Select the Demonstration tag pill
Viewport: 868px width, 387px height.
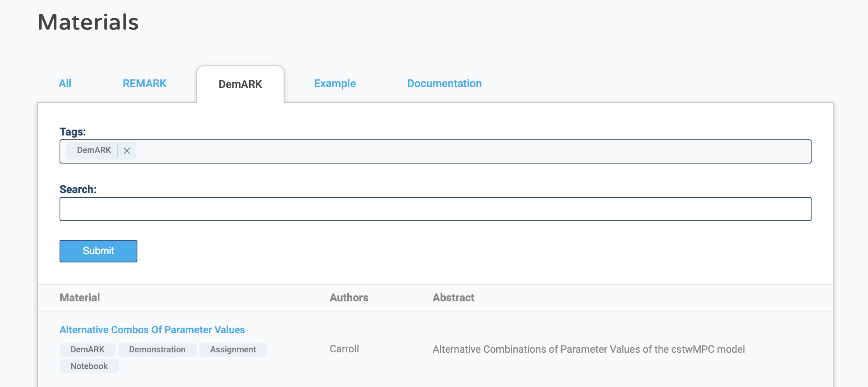pyautogui.click(x=157, y=349)
